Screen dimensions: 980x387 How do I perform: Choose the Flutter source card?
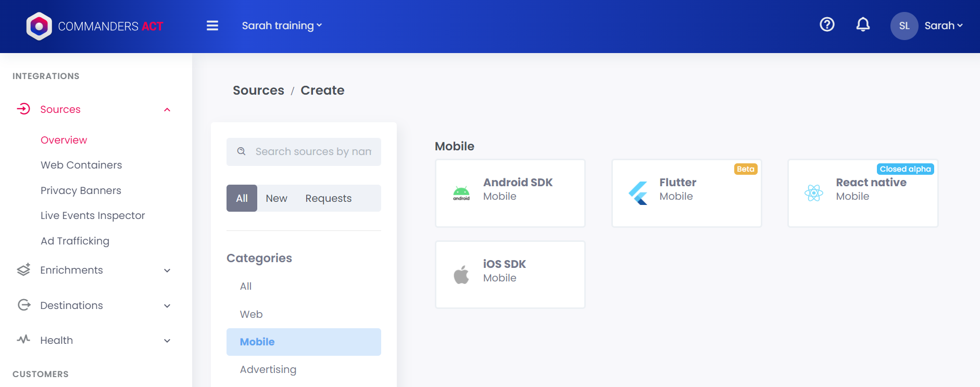point(686,193)
